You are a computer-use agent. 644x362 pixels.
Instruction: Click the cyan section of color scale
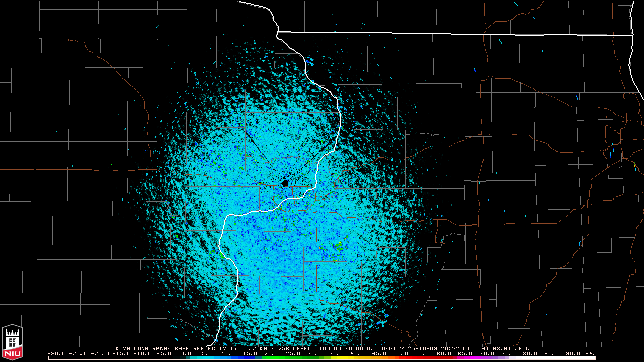click(211, 358)
